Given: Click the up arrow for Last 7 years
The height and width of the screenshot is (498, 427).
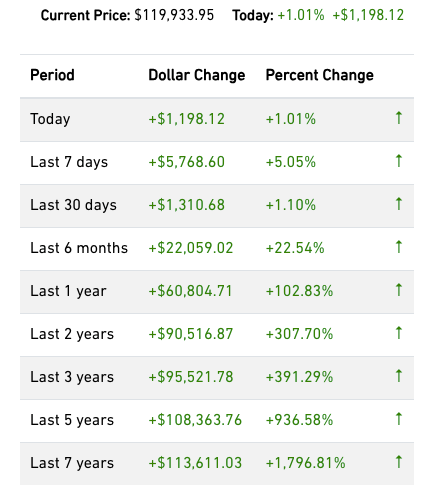Looking at the screenshot, I should click(x=398, y=462).
